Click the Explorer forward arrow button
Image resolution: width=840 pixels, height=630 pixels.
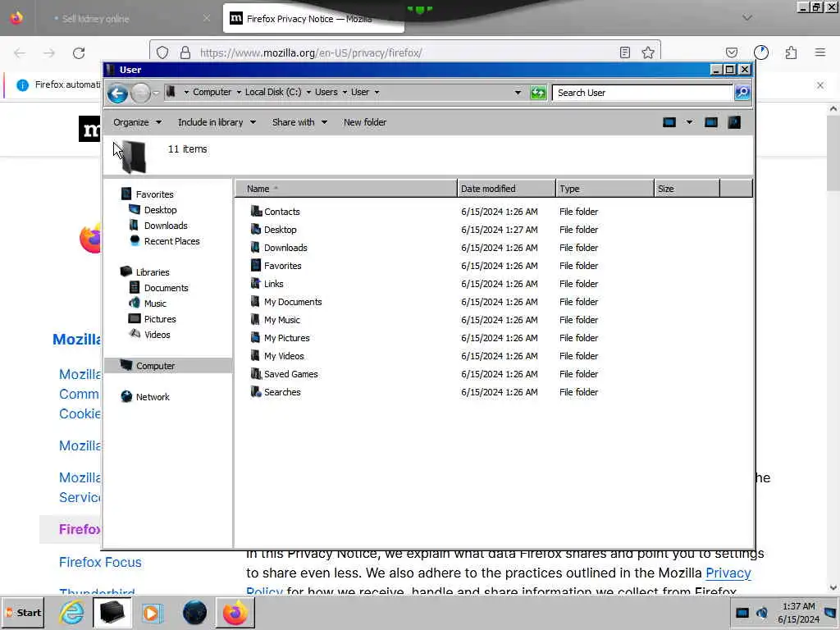[x=140, y=94]
